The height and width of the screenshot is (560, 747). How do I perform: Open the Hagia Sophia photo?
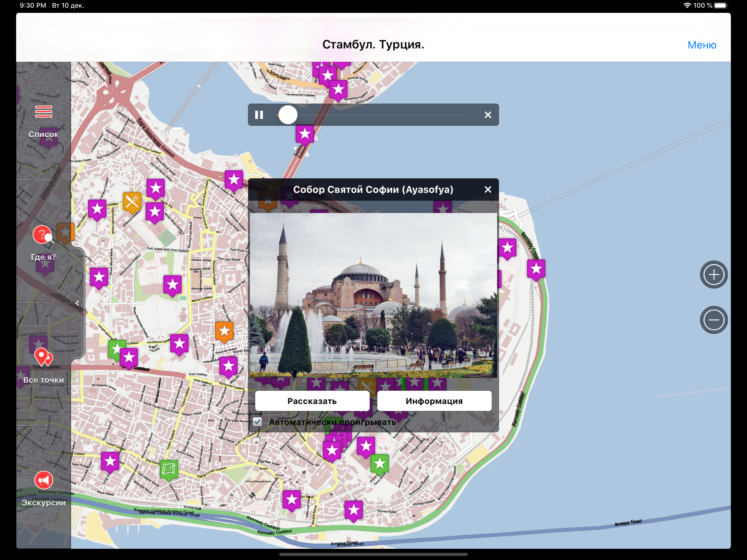coord(373,295)
